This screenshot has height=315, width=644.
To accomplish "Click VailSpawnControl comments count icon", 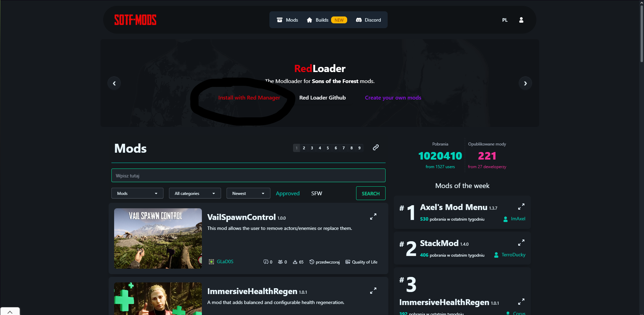I will pyautogui.click(x=266, y=262).
